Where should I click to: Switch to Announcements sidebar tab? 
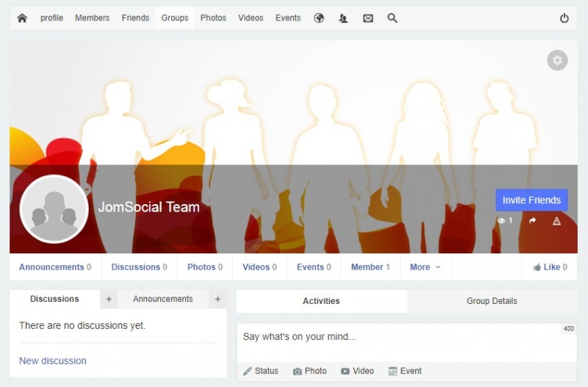point(162,299)
